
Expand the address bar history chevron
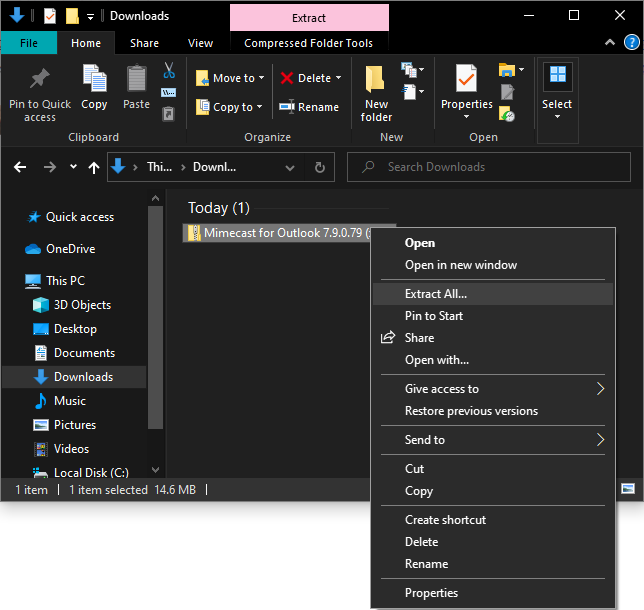pos(290,168)
